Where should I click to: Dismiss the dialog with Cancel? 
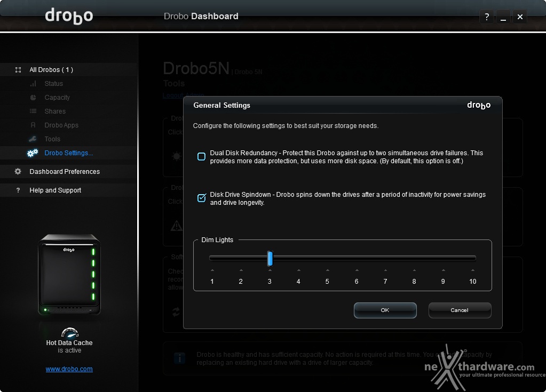[x=460, y=310]
